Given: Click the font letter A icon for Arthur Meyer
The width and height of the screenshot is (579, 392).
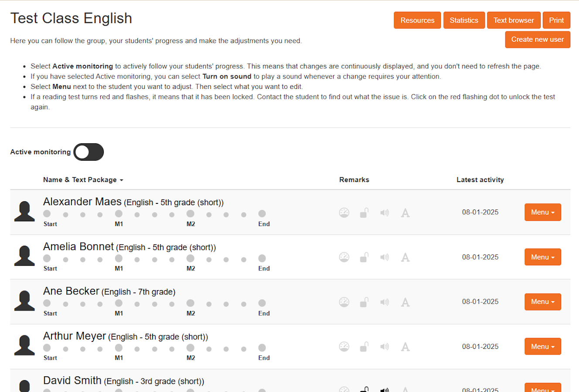Looking at the screenshot, I should (405, 347).
